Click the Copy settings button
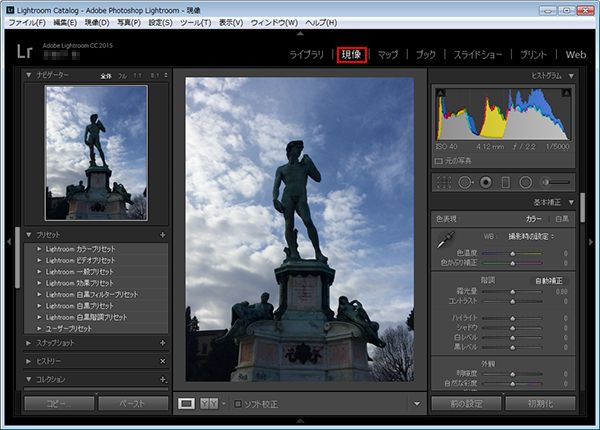600x430 pixels. pos(59,403)
